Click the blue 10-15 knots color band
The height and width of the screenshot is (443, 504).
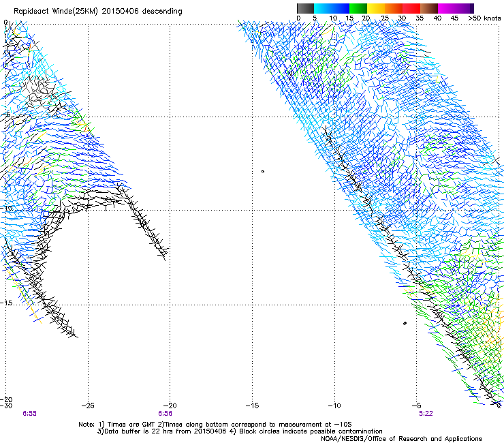pyautogui.click(x=340, y=8)
